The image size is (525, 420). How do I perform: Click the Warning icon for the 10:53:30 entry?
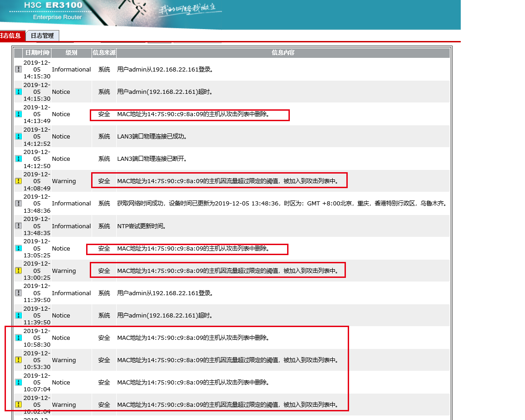point(18,360)
